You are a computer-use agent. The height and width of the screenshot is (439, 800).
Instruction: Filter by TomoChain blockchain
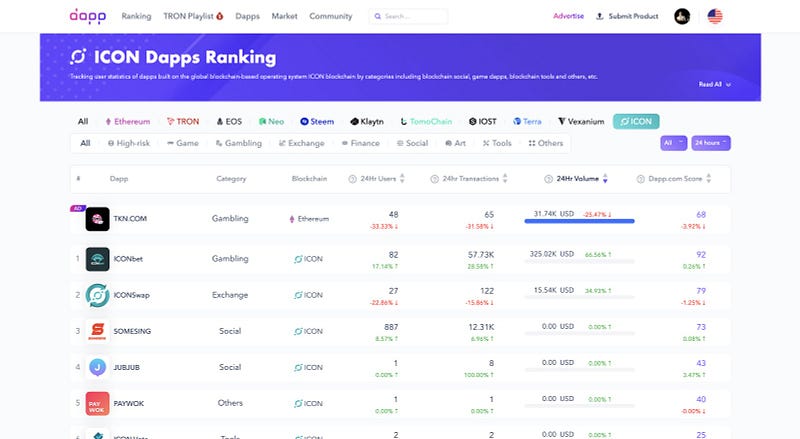[426, 121]
